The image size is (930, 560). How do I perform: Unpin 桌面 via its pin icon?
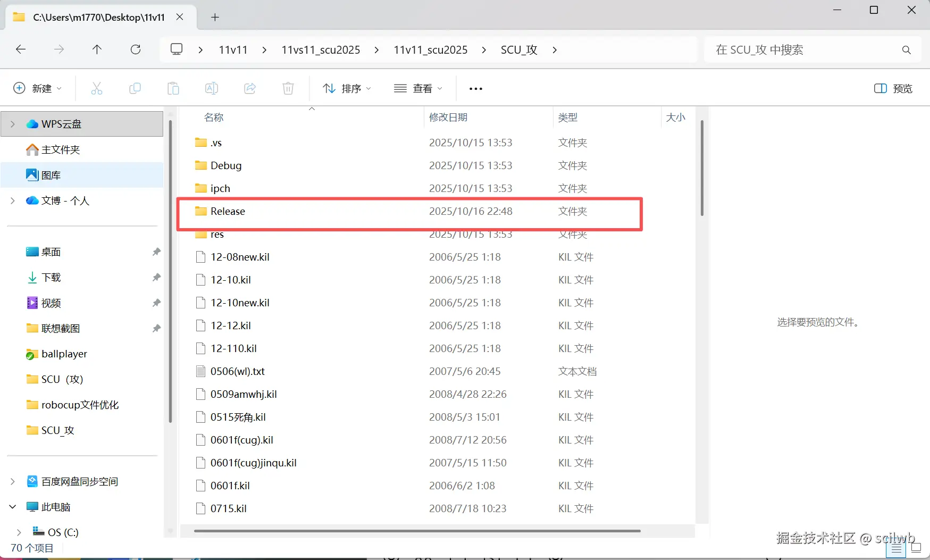156,252
